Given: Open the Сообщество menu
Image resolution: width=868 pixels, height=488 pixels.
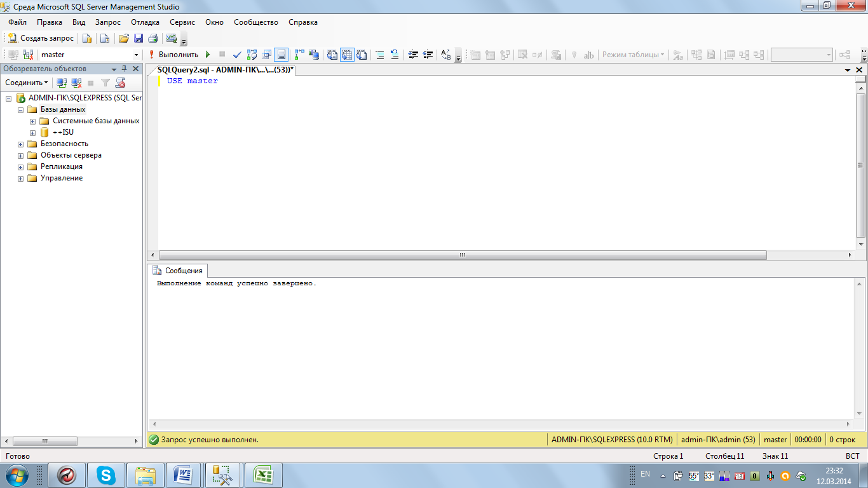Looking at the screenshot, I should (x=256, y=22).
